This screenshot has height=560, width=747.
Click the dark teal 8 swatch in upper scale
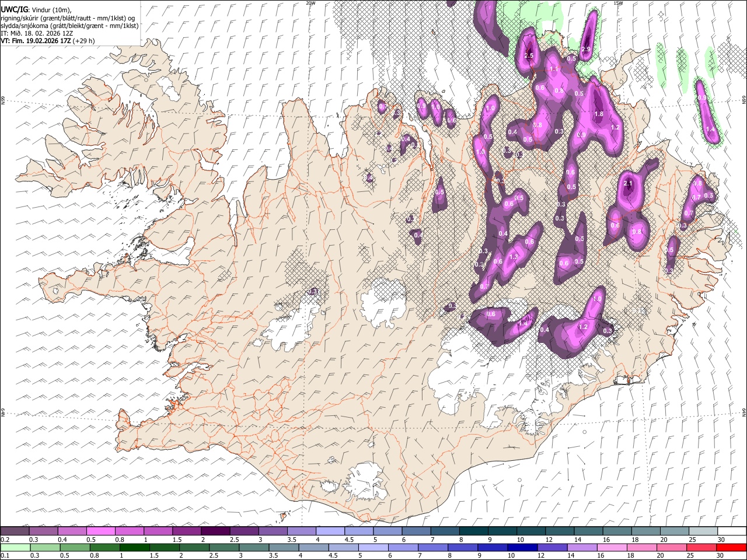[474, 531]
